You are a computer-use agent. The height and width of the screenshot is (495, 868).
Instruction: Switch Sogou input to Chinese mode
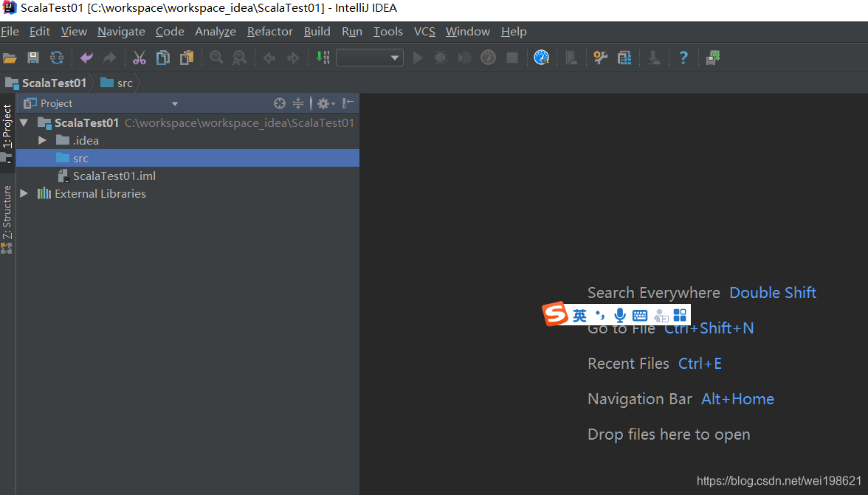(x=580, y=315)
